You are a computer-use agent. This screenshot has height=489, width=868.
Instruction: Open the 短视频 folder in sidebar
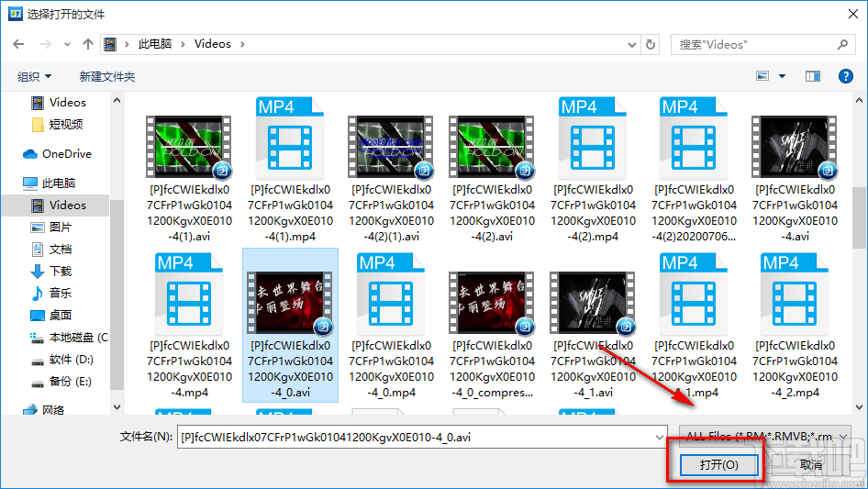(x=58, y=125)
